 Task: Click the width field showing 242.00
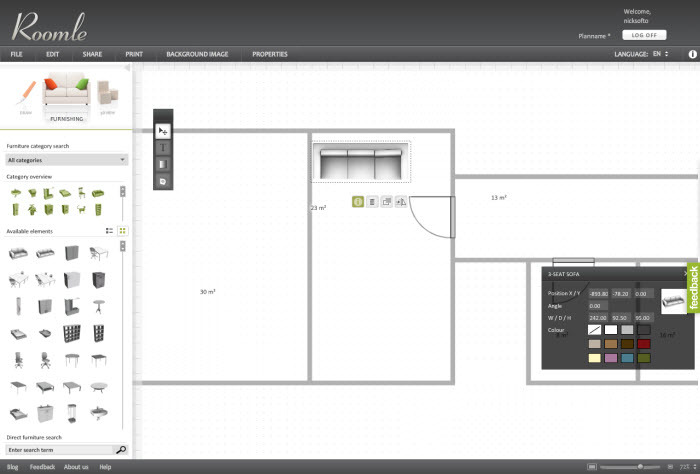(x=598, y=318)
